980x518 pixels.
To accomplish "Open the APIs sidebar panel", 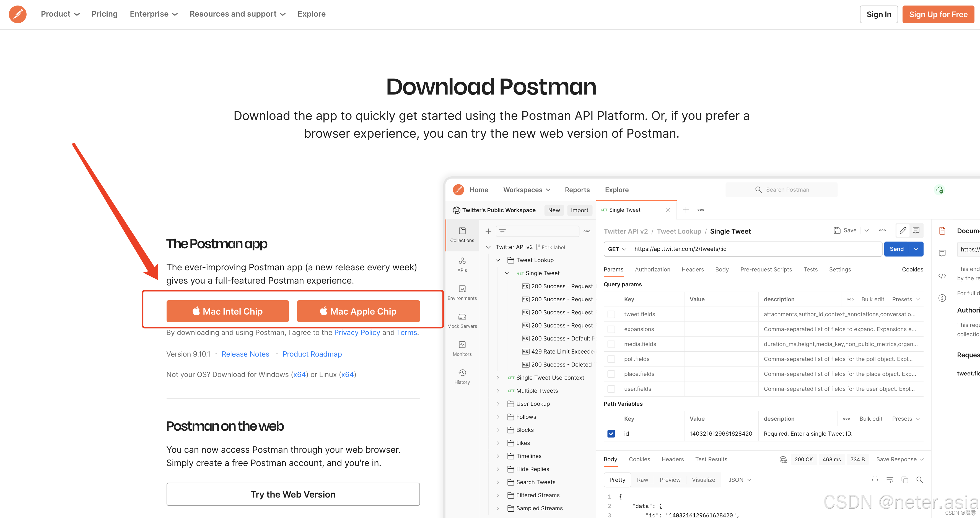I will point(462,265).
